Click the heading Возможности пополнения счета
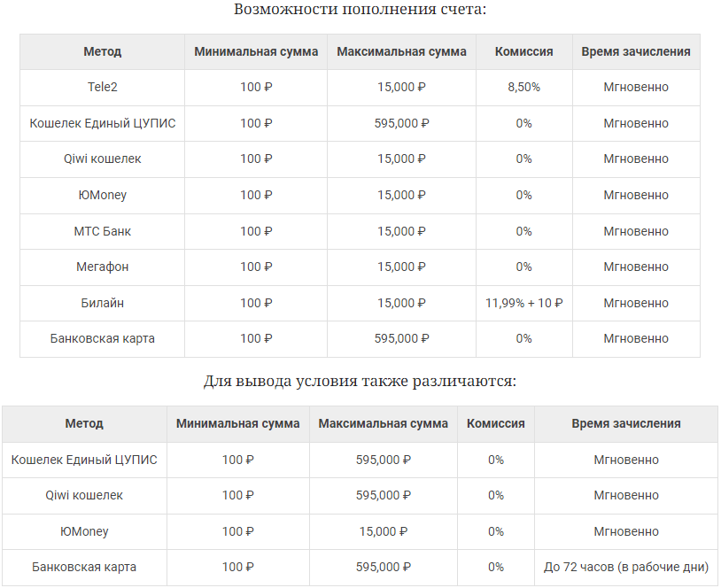The height and width of the screenshot is (588, 721). click(x=360, y=10)
